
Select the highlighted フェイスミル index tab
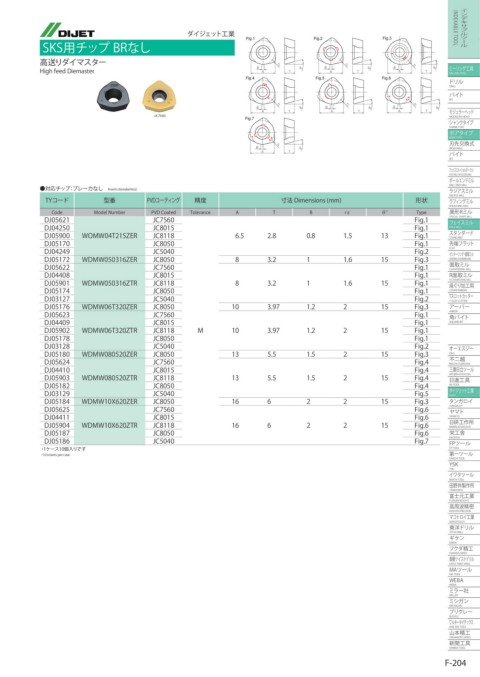click(x=464, y=224)
